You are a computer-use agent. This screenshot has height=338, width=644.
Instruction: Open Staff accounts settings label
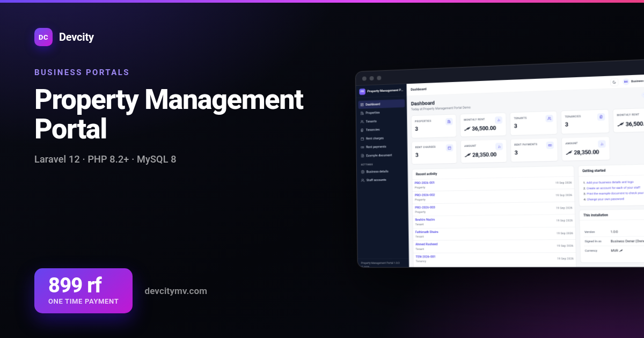tap(376, 180)
